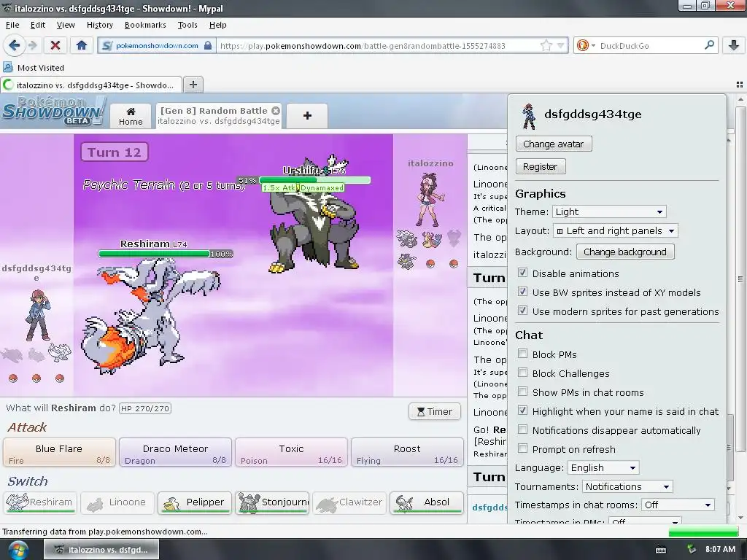The width and height of the screenshot is (747, 560).
Task: Open a new Showdown room with plus tab
Action: (x=307, y=116)
